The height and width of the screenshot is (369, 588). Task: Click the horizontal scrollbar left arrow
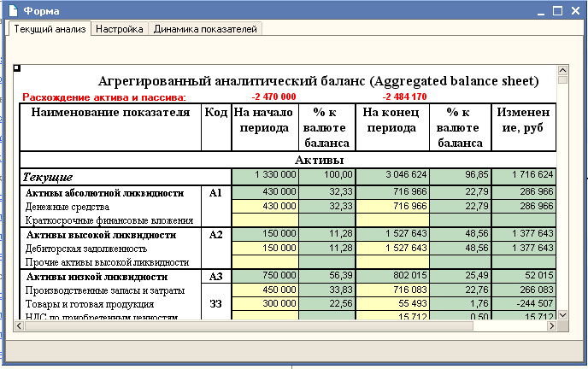[19, 326]
